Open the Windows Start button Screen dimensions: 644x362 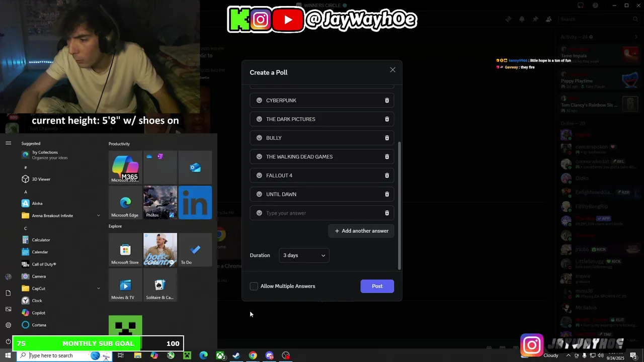8,355
